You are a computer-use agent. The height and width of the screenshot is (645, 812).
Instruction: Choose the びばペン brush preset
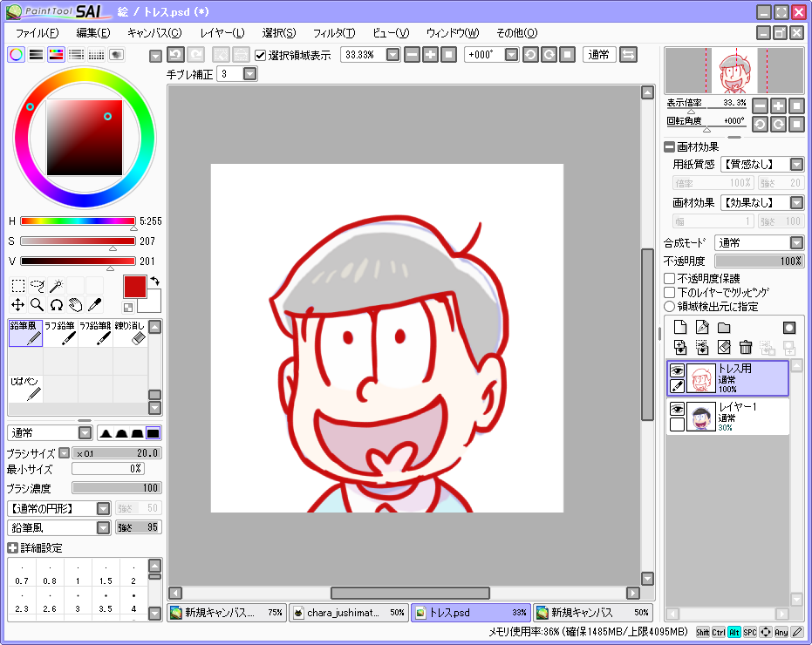(x=25, y=389)
